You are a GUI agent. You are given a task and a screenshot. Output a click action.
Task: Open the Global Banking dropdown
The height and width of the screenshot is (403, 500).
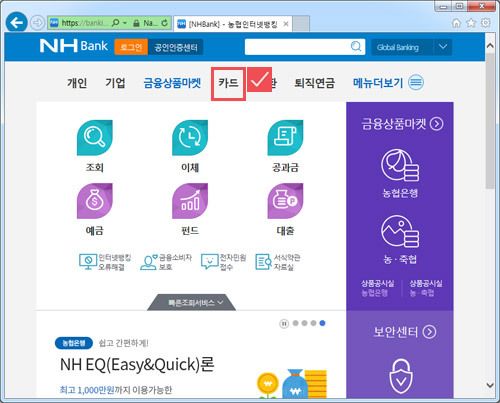412,47
